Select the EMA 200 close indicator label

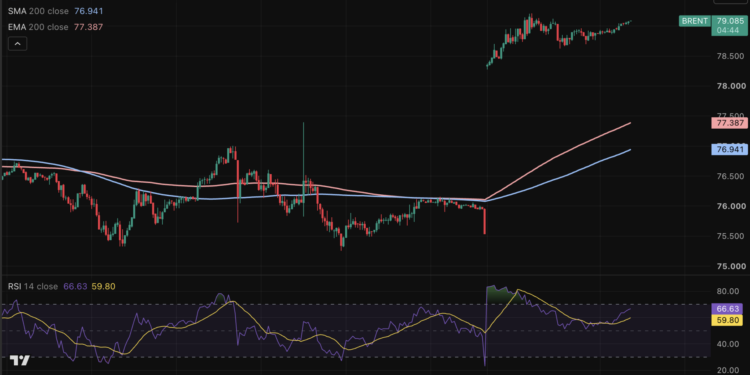point(38,27)
